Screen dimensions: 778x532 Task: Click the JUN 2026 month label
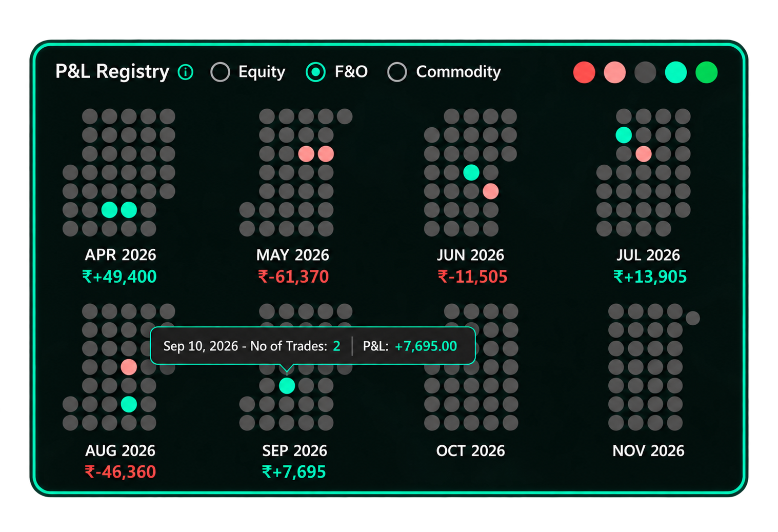click(470, 255)
